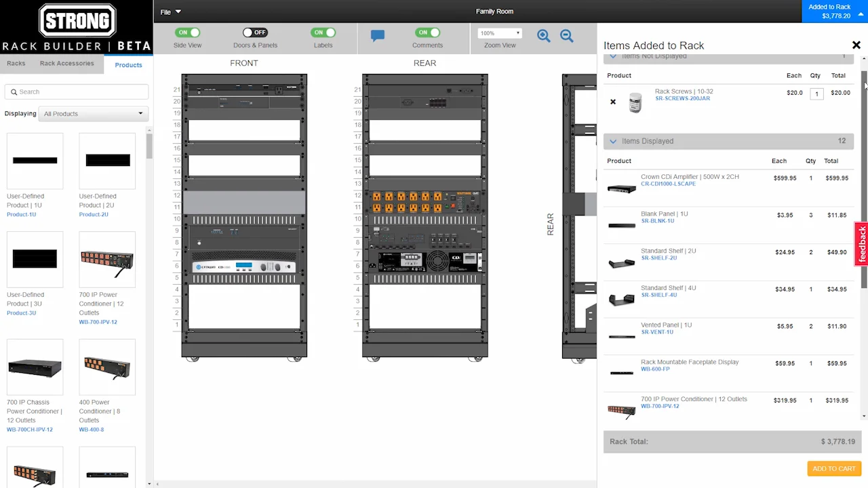Click Rack Screws jar product image
868x488 pixels.
point(635,102)
